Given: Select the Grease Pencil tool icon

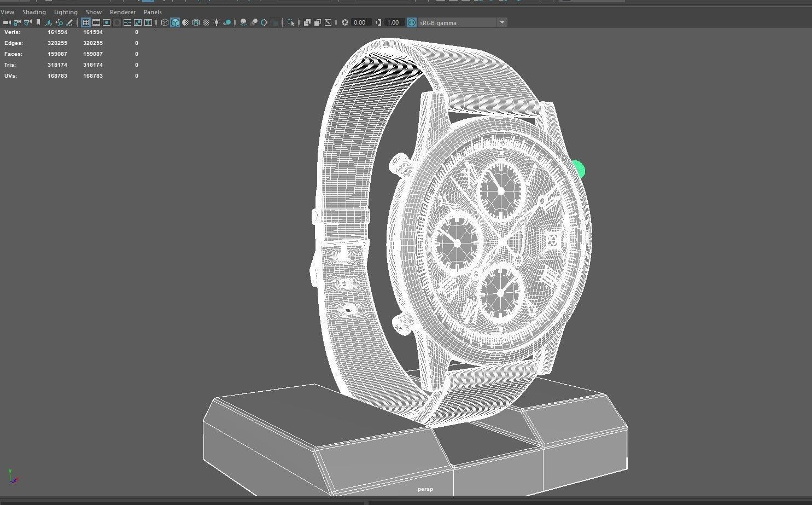Looking at the screenshot, I should tap(69, 22).
